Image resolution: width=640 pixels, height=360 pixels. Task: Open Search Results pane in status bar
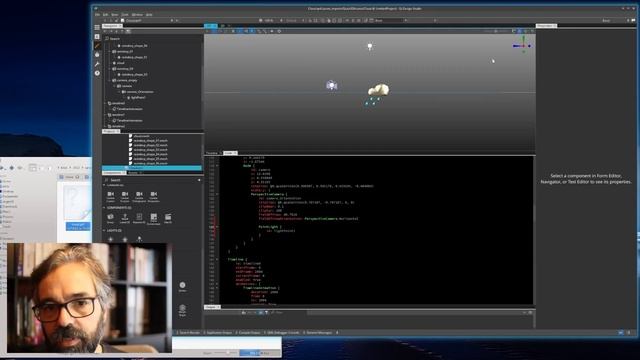pyautogui.click(x=189, y=333)
